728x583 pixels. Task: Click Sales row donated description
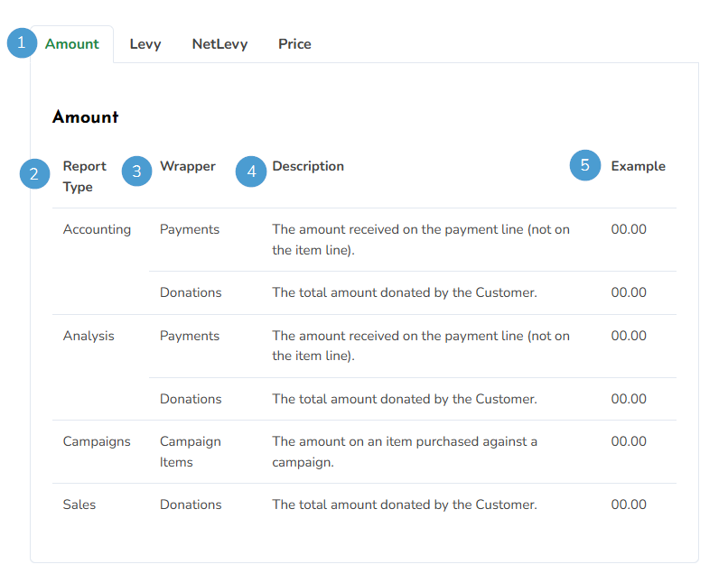pyautogui.click(x=405, y=504)
